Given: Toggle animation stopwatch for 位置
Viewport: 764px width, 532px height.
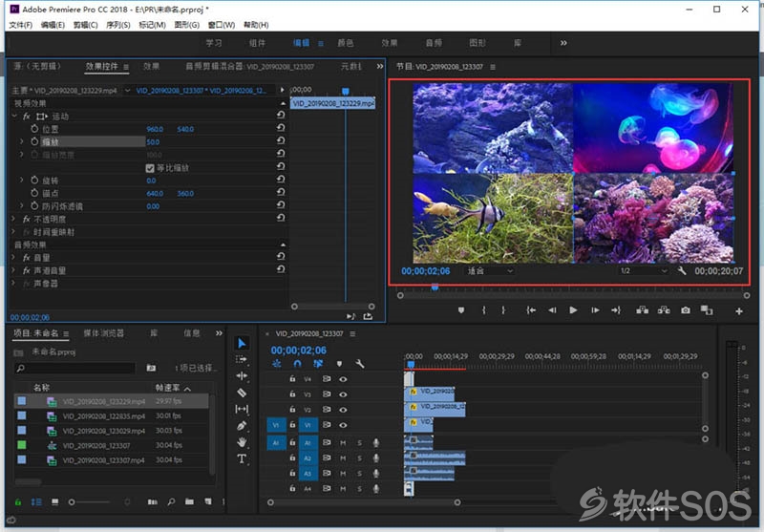Looking at the screenshot, I should click(x=34, y=129).
